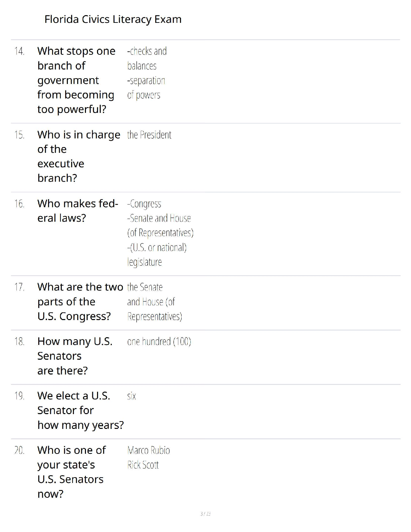411x532 pixels.
Task: Click the answer "six"
Action: 132,396
